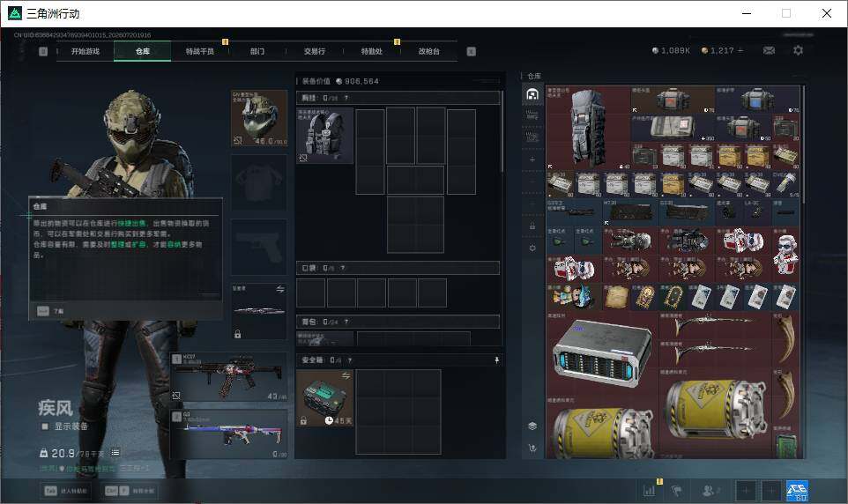Open the 特勤处 tab
The width and height of the screenshot is (848, 504).
click(371, 51)
